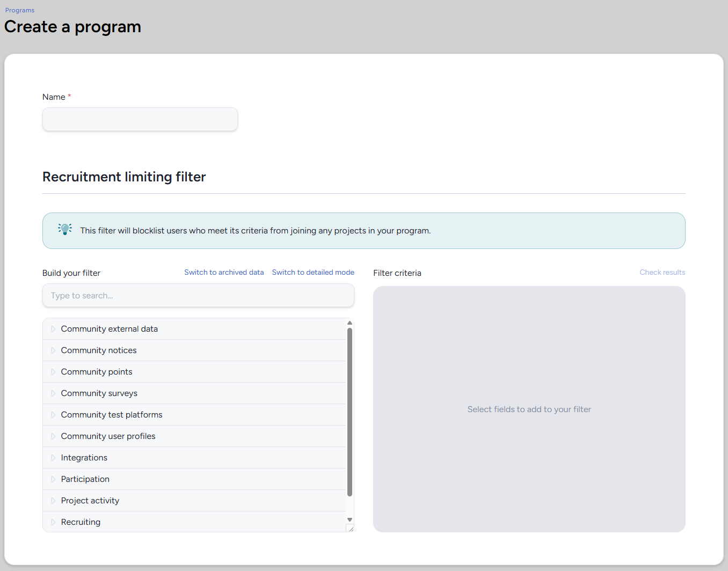Click the resize handle of filter list
The image size is (728, 571).
click(351, 529)
